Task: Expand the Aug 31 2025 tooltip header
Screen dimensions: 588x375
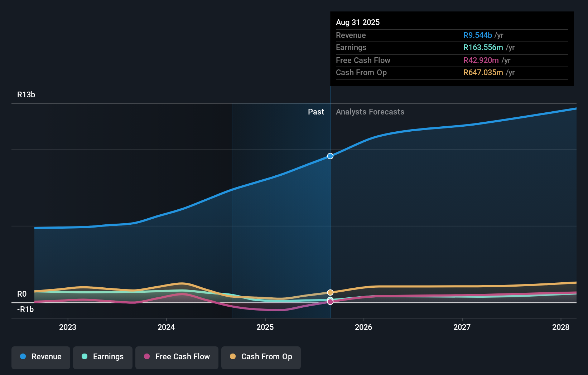Action: pyautogui.click(x=358, y=22)
